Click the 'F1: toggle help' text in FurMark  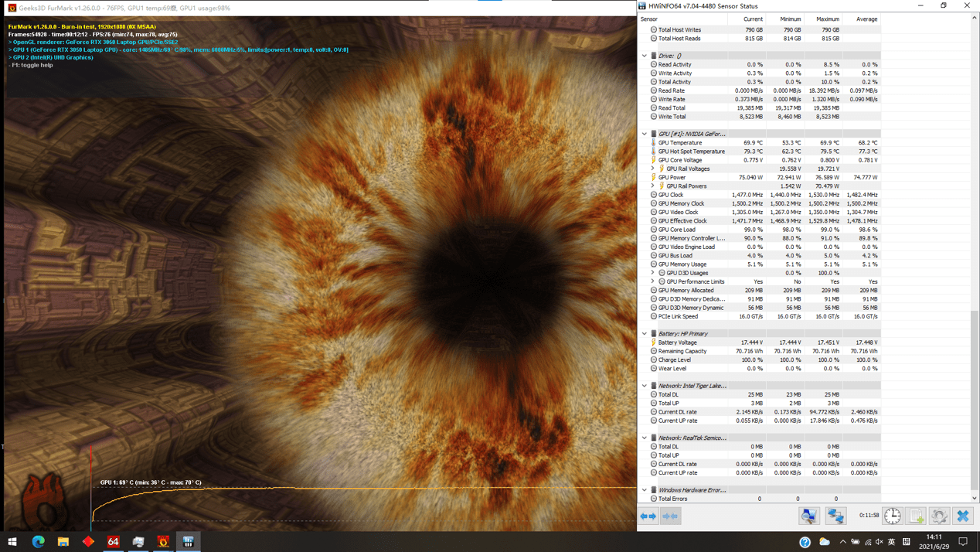point(31,65)
